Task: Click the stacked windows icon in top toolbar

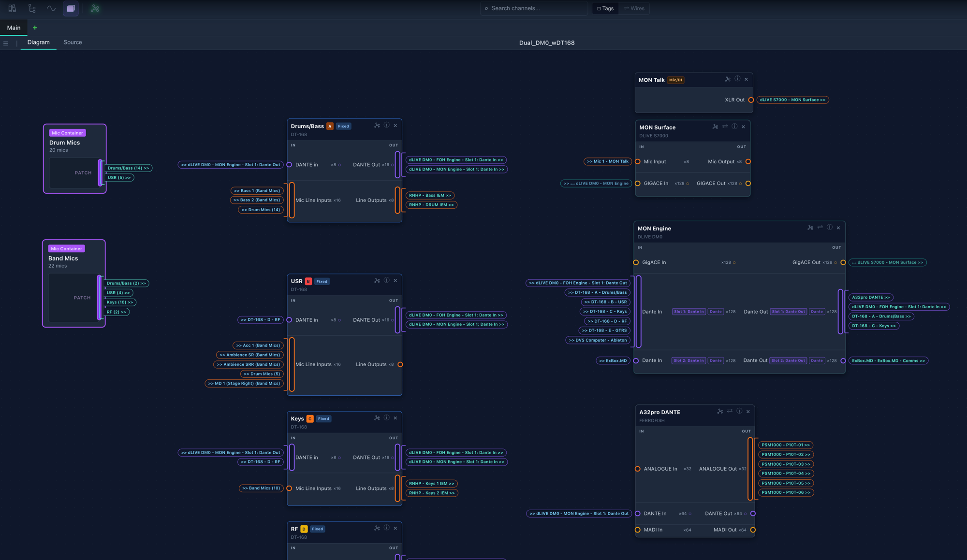Action: click(x=71, y=8)
